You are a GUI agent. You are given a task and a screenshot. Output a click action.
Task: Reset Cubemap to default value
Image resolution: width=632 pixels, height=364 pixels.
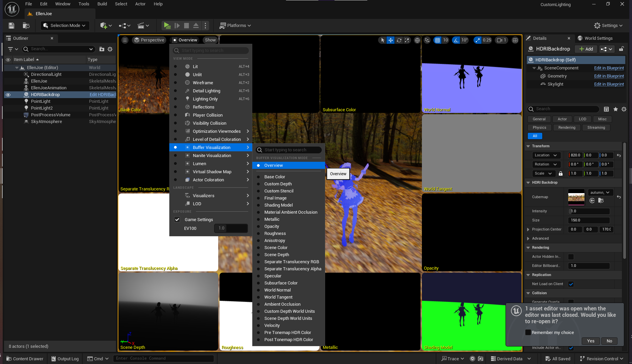click(619, 197)
